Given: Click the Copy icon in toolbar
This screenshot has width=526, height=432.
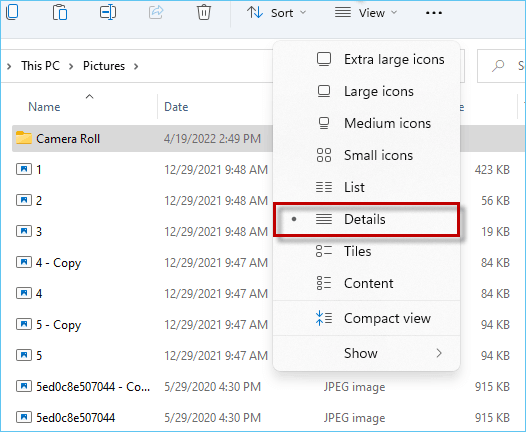Looking at the screenshot, I should coord(12,12).
